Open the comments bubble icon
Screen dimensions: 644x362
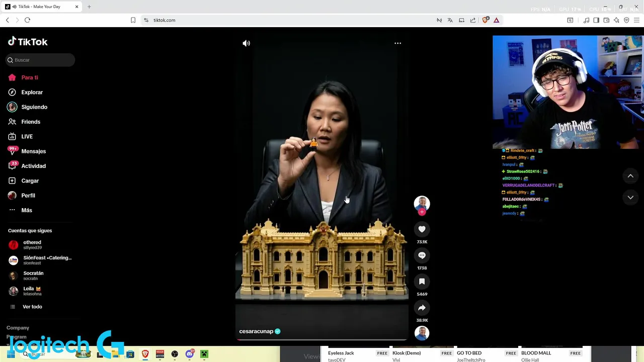pos(422,255)
